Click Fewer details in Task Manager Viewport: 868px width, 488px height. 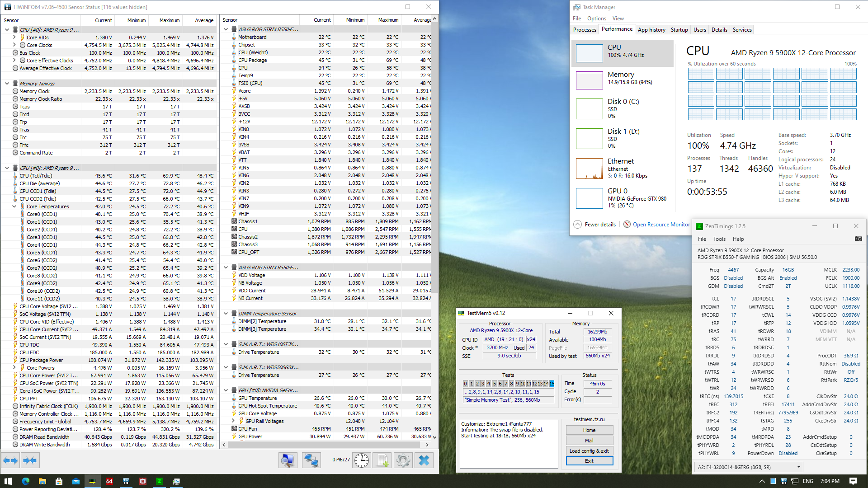(600, 225)
